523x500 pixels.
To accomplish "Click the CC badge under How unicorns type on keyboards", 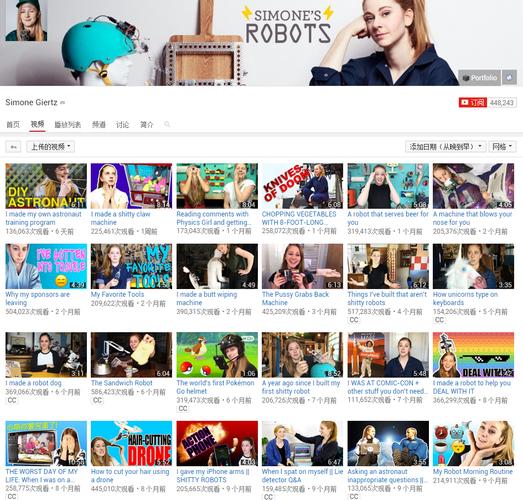I will [439, 320].
